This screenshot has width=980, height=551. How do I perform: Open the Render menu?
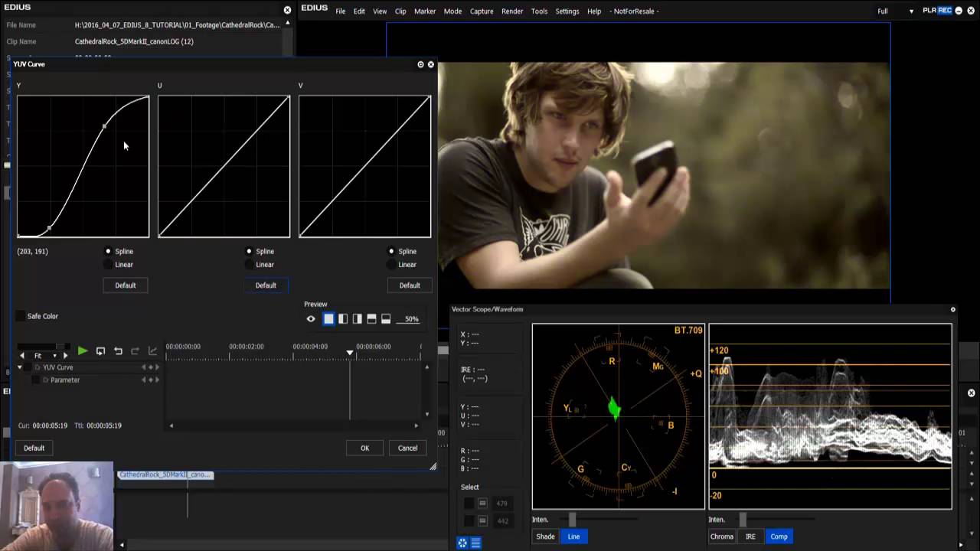[x=512, y=11]
